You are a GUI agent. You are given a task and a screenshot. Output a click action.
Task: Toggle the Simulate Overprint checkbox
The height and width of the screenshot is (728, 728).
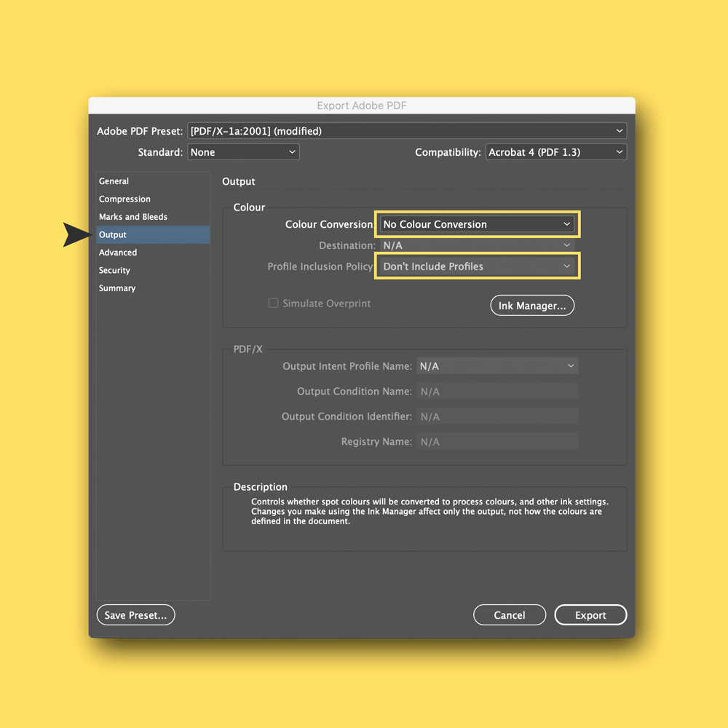274,303
